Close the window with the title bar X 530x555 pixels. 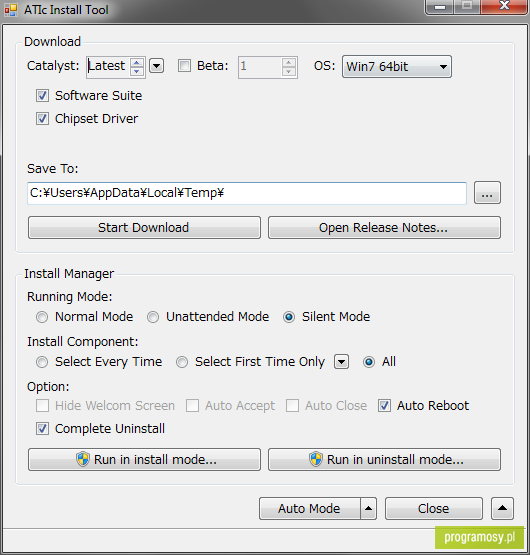504,6
